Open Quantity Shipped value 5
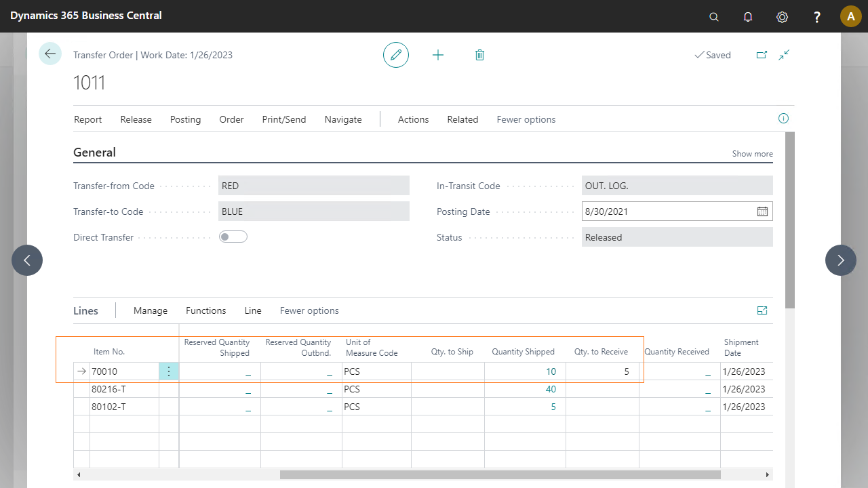This screenshot has height=488, width=868. [553, 407]
